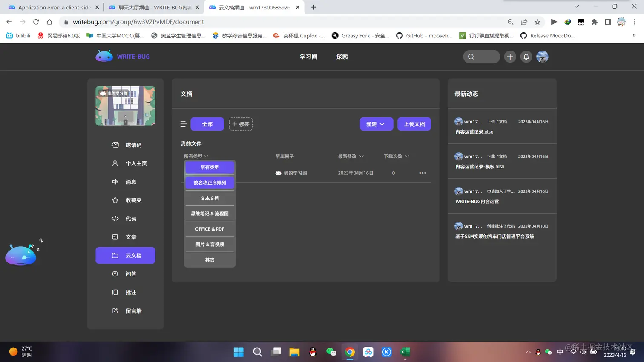Select the 全部 filter button

pos(207,124)
